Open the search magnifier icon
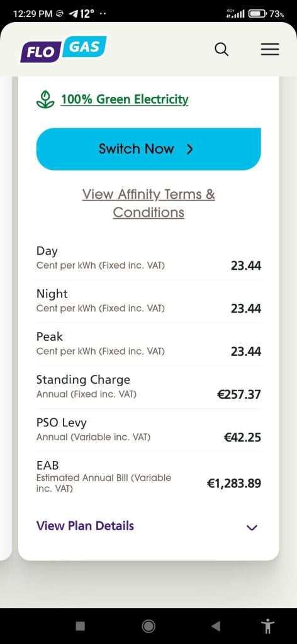Image resolution: width=297 pixels, height=644 pixels. click(x=221, y=50)
